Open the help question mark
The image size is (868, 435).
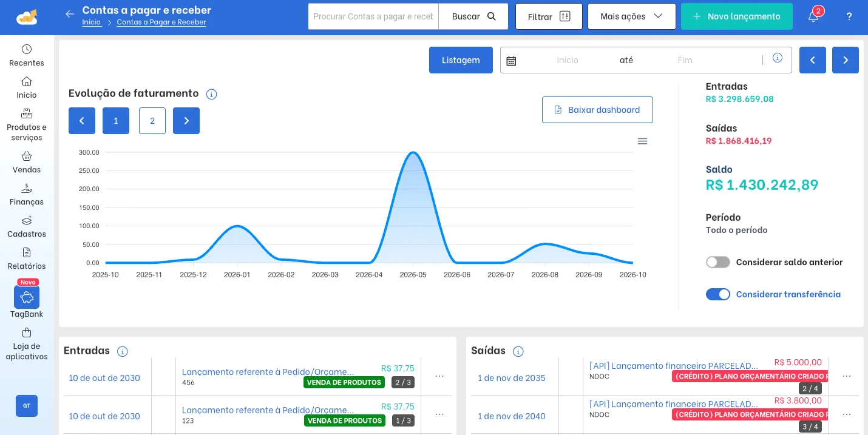pos(849,16)
